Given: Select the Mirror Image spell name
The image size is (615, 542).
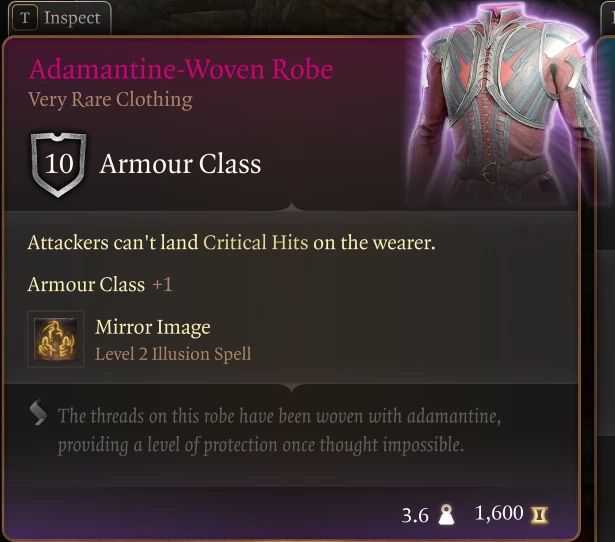Looking at the screenshot, I should point(153,327).
